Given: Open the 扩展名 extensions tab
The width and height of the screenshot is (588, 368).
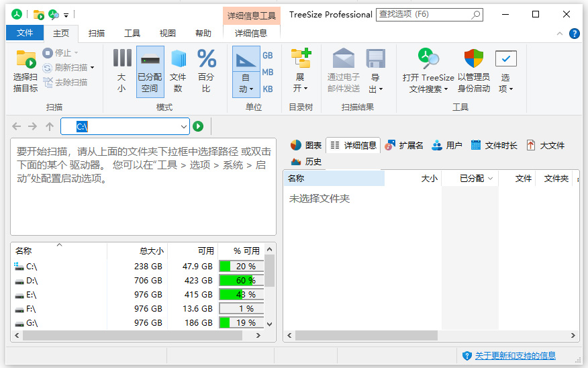Looking at the screenshot, I should point(404,145).
